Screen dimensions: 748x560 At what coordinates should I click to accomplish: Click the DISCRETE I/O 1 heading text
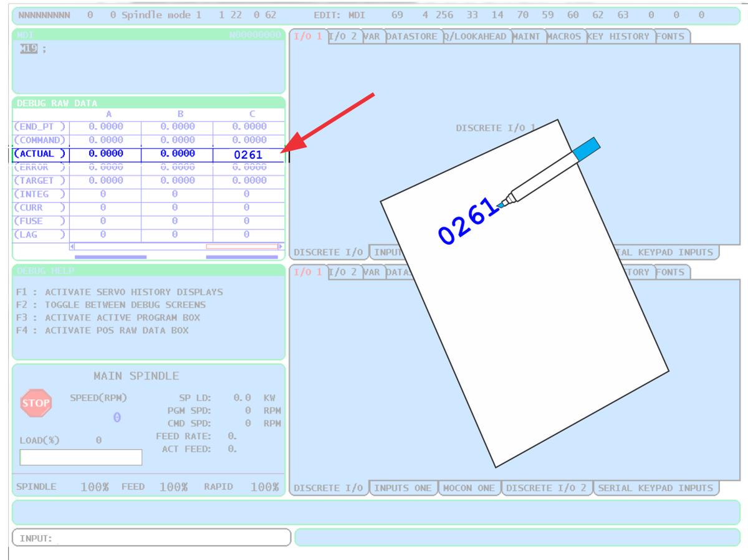click(x=496, y=128)
